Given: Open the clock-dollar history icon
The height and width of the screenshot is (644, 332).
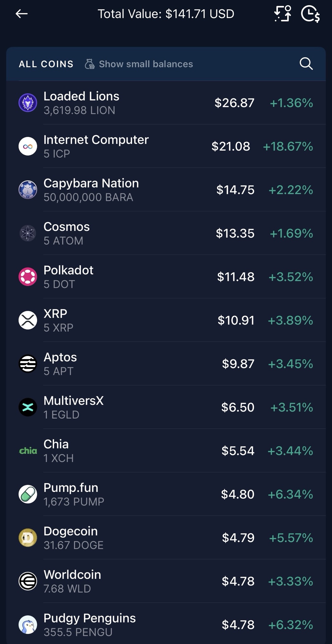Looking at the screenshot, I should pos(310,14).
